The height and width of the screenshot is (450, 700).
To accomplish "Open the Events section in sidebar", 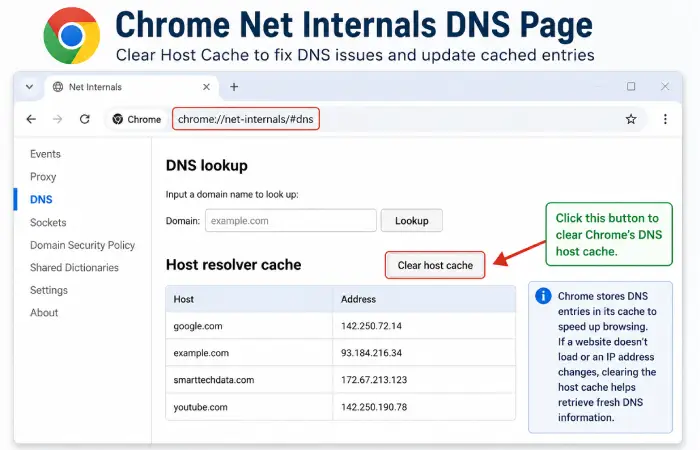I will click(45, 154).
